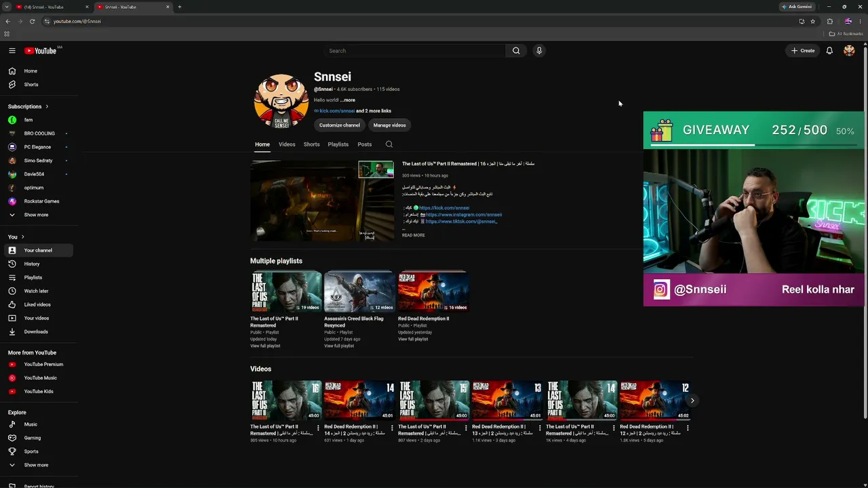
Task: Open Your channel in the sidebar
Action: pos(38,250)
